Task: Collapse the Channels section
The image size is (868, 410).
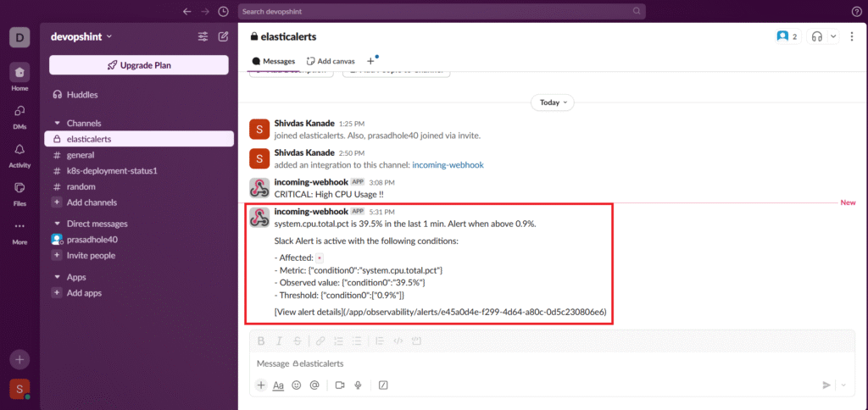Action: coord(57,124)
